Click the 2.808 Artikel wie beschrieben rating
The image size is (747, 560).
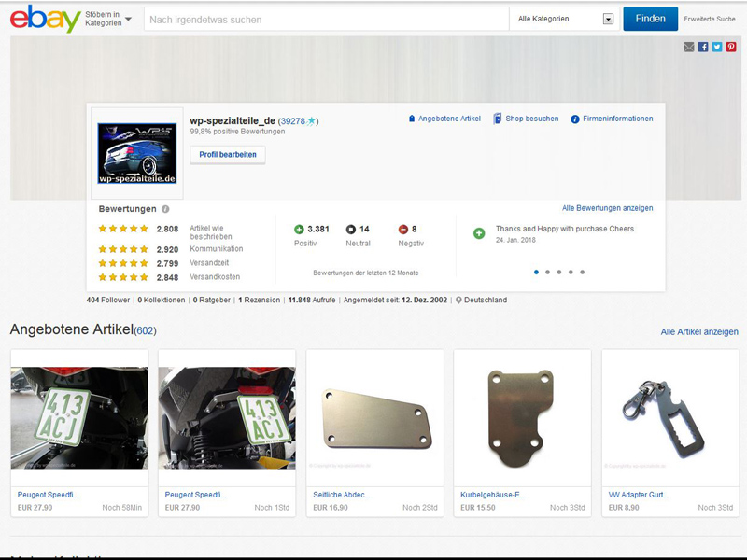coord(167,229)
